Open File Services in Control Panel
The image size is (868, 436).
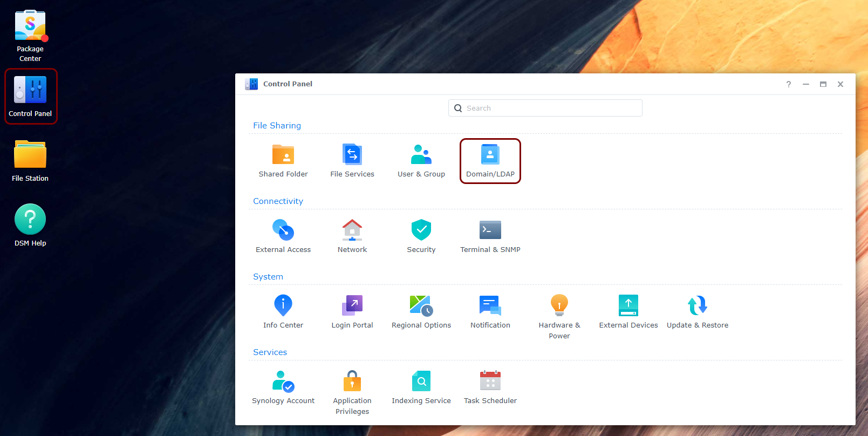point(352,160)
